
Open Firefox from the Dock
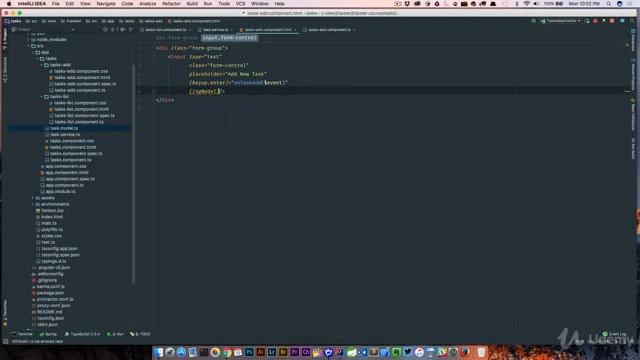[x=464, y=352]
